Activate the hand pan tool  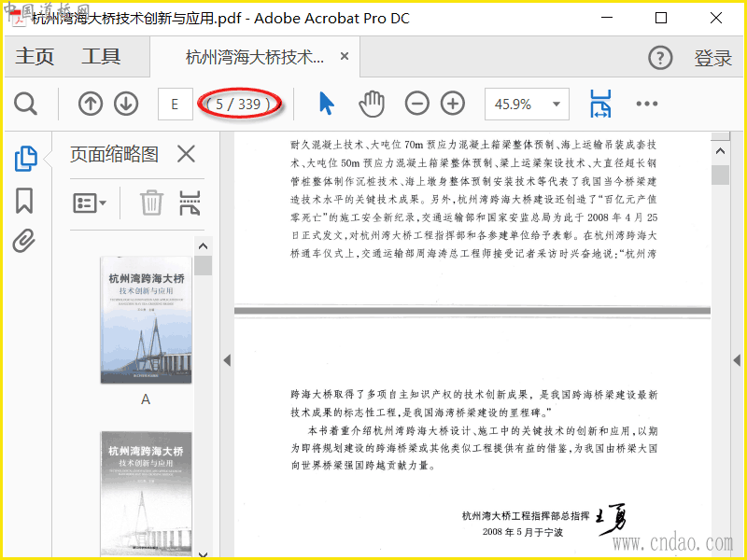[x=372, y=104]
